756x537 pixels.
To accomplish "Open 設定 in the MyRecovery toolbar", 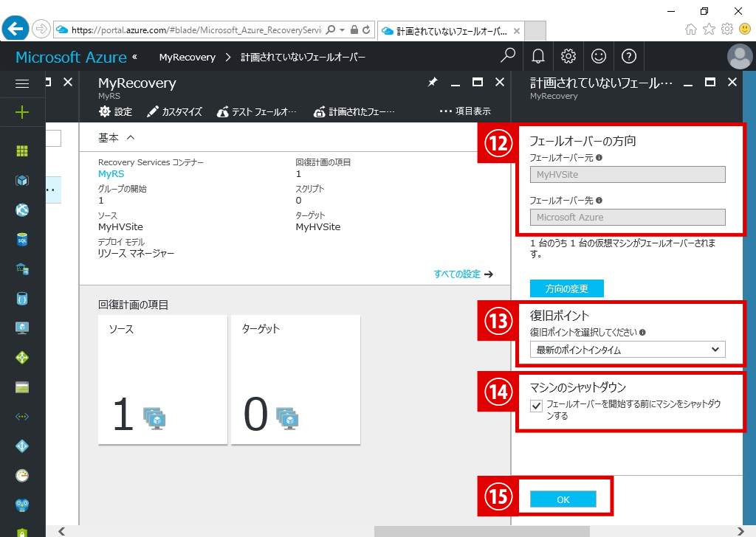I will click(x=115, y=111).
